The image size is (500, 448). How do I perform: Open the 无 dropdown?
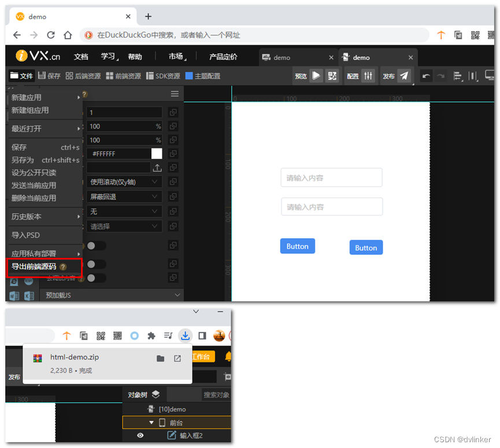click(124, 211)
